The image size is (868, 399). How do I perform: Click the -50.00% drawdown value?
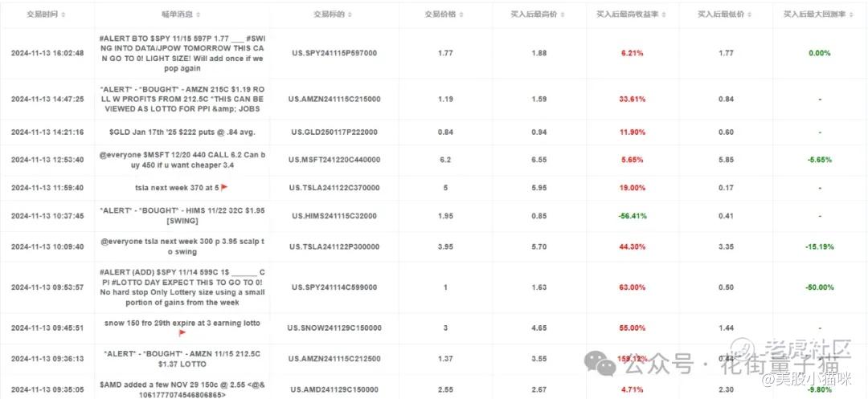pyautogui.click(x=819, y=287)
